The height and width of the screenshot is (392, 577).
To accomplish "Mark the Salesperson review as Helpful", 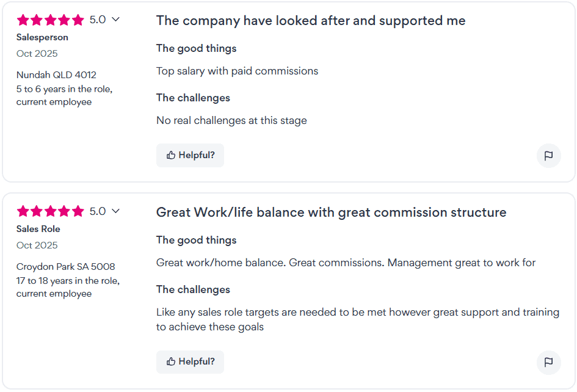I will [x=190, y=155].
